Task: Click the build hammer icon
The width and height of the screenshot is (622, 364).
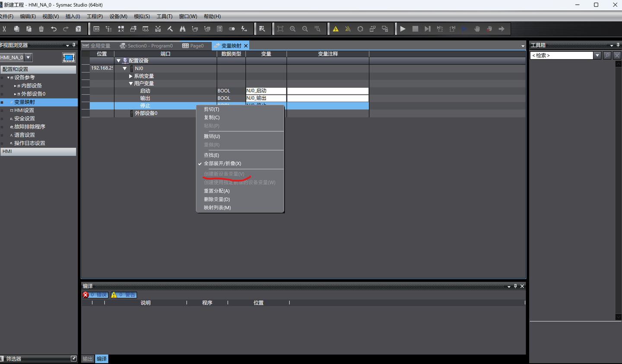Action: 170,29
